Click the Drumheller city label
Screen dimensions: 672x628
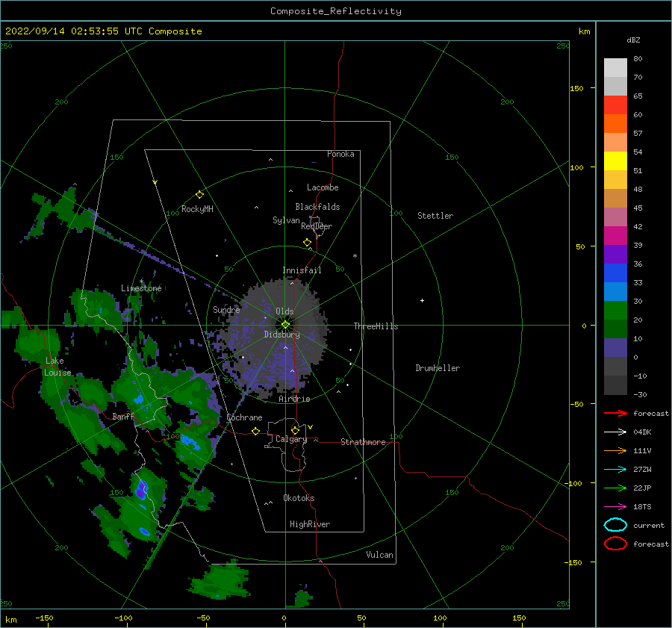click(438, 368)
